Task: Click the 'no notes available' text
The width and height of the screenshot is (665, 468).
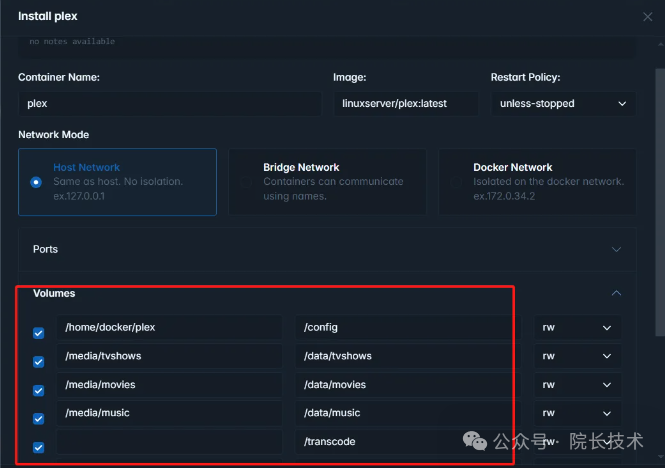Action: point(72,41)
